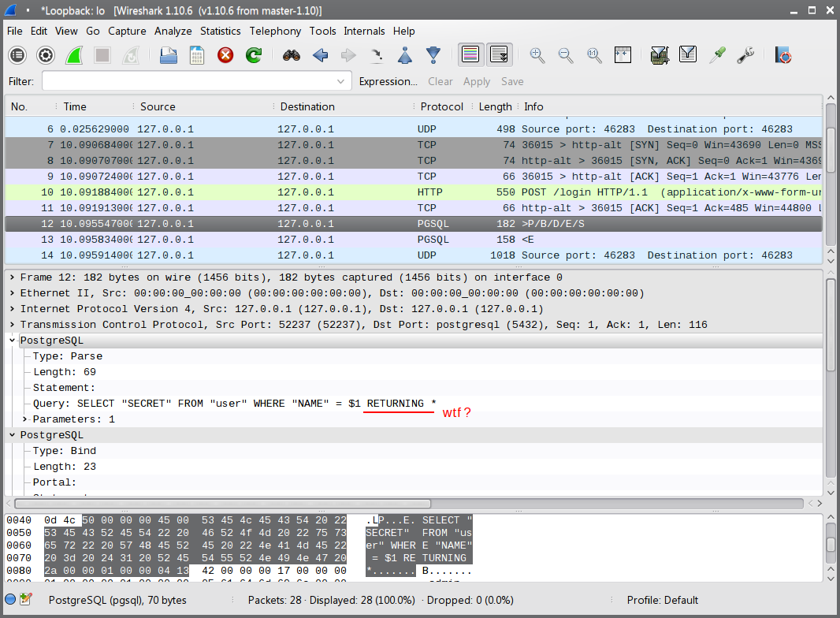Screen dimensions: 840x618
Task: Click expert info circle in status bar
Action: click(x=10, y=599)
